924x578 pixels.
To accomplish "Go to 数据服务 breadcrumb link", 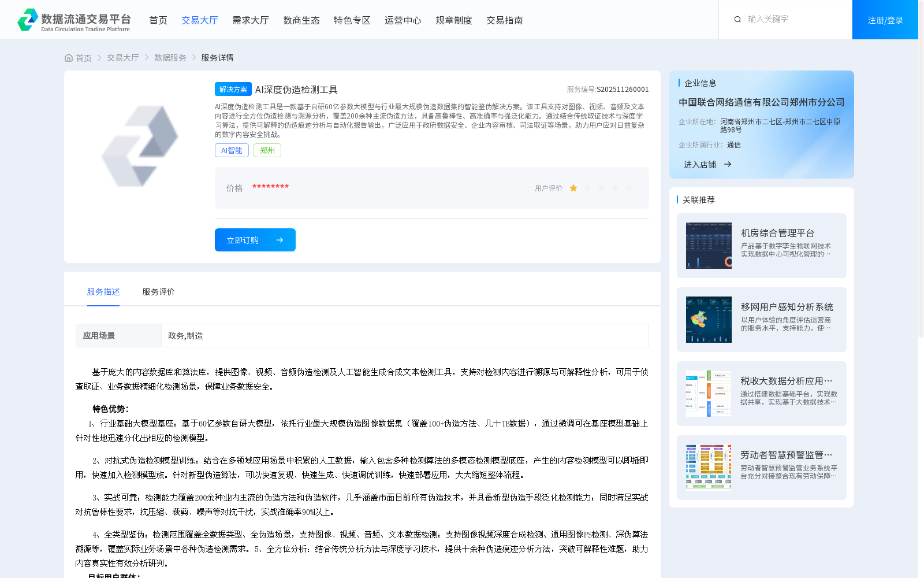I will (x=170, y=58).
